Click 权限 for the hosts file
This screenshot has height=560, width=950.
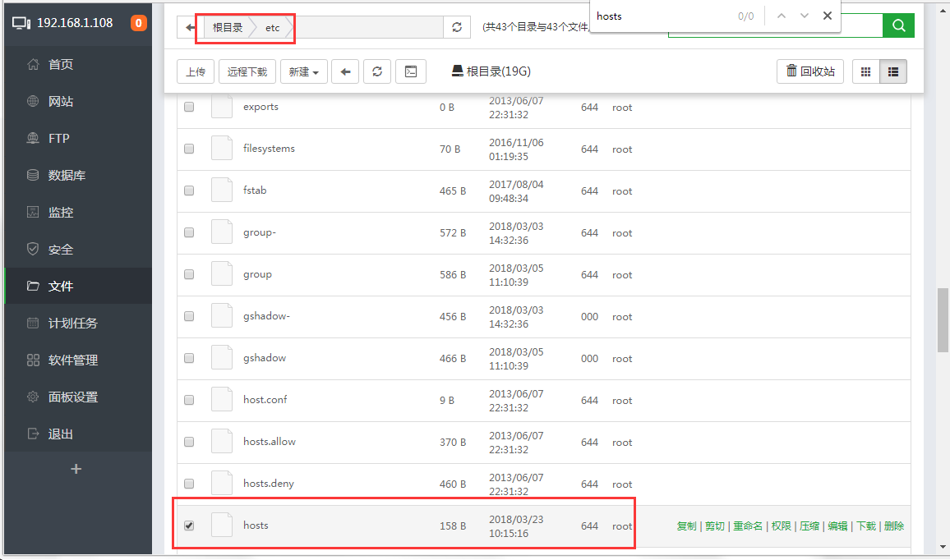point(781,526)
